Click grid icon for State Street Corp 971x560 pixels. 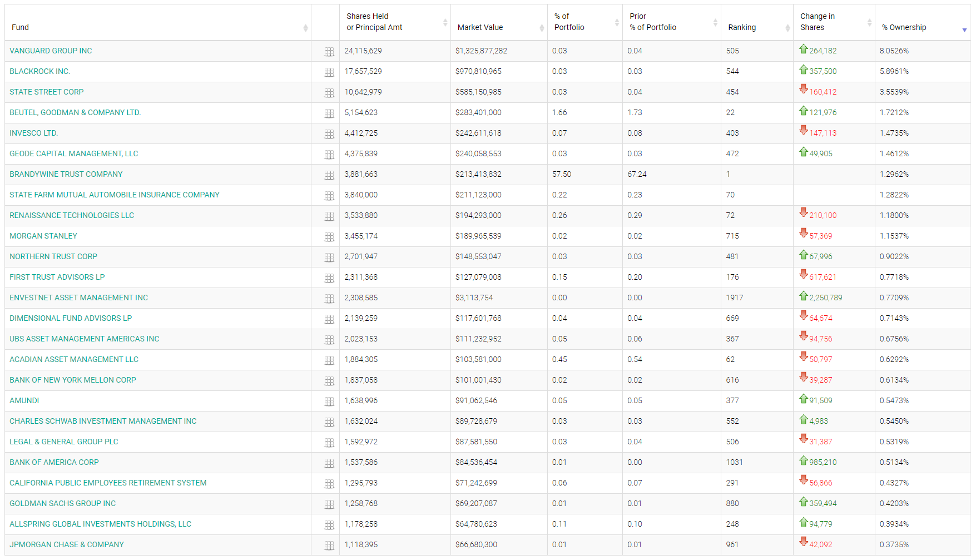point(329,93)
